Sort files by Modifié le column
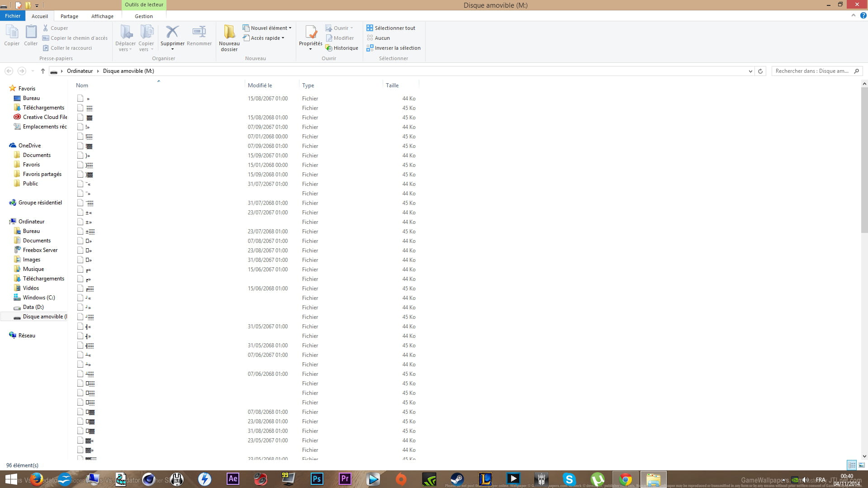Screen dimensions: 868x488 point(260,85)
